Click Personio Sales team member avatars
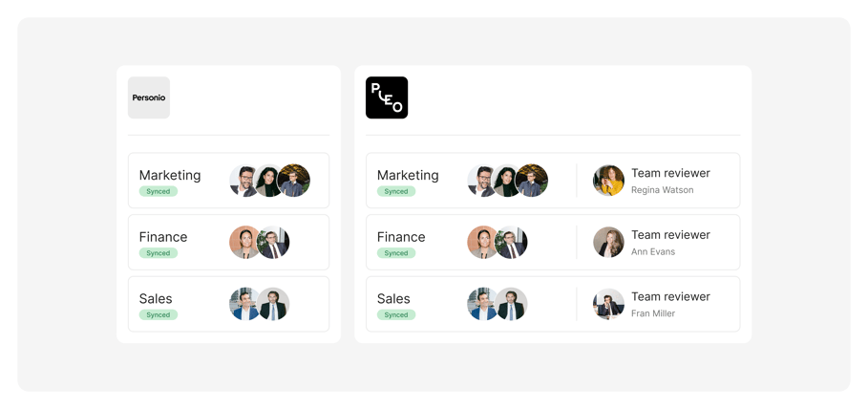Screen dimensions: 868x409 (260, 304)
